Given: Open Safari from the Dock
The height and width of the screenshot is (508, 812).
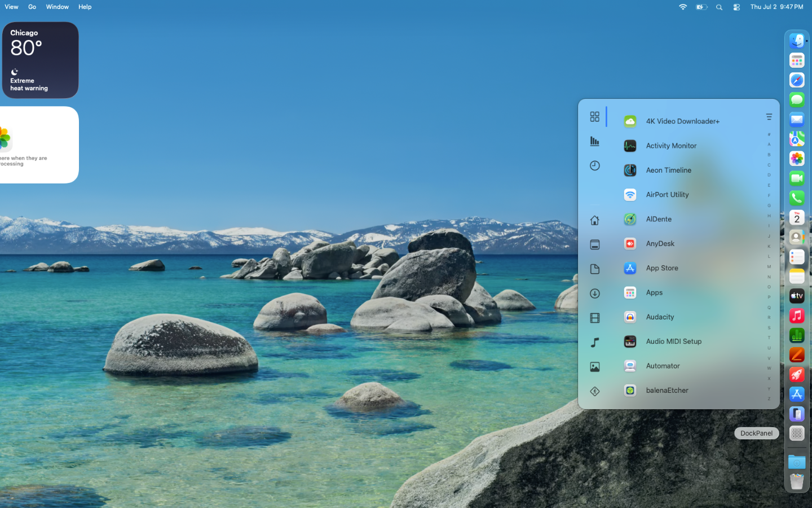Looking at the screenshot, I should click(x=797, y=80).
